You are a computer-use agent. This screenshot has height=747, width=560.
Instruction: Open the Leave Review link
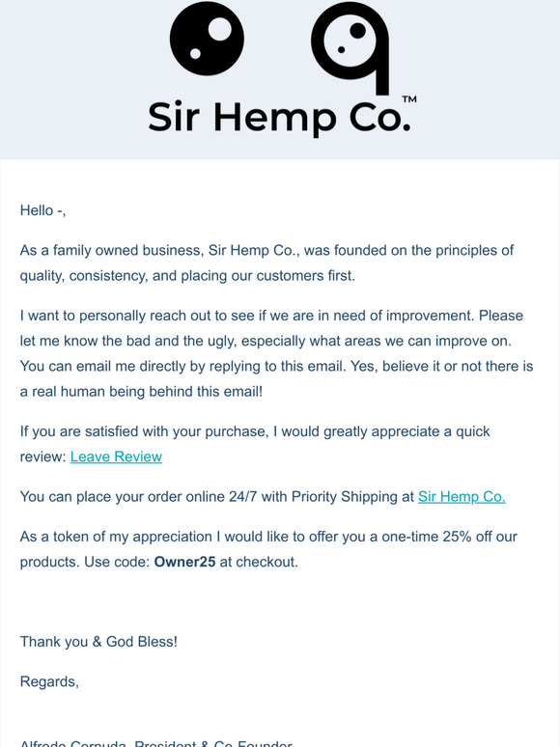point(116,456)
